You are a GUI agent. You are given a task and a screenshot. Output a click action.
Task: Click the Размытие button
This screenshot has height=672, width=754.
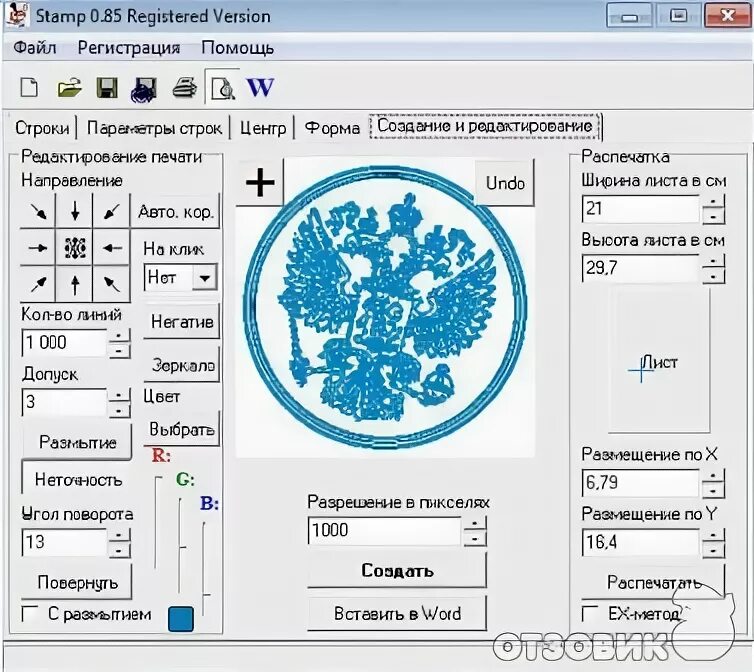pyautogui.click(x=77, y=442)
